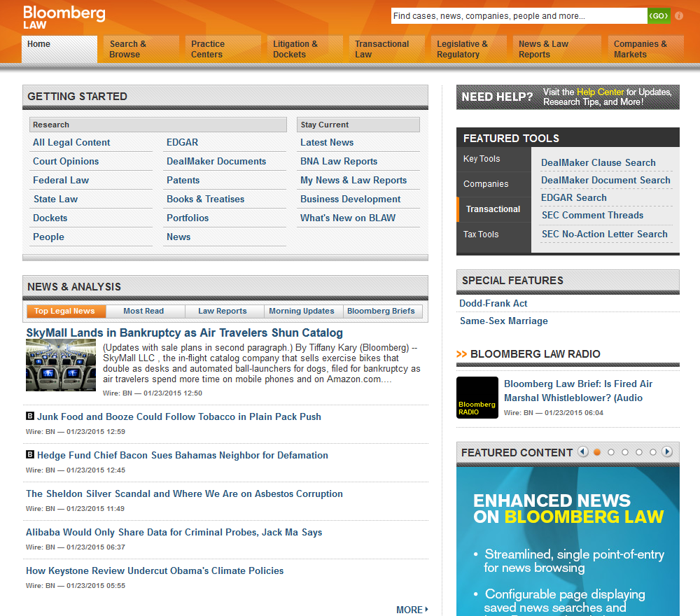This screenshot has height=616, width=700.
Task: Open Bloomberg Law Brief audio link
Action: point(578,391)
